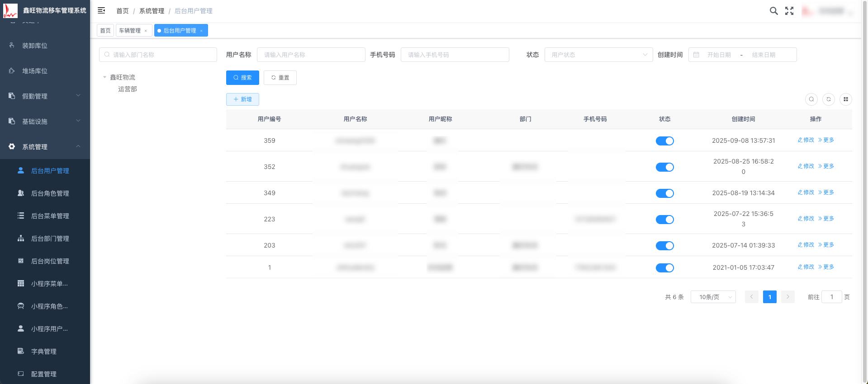Click the 重置 button
The width and height of the screenshot is (868, 384).
[280, 78]
